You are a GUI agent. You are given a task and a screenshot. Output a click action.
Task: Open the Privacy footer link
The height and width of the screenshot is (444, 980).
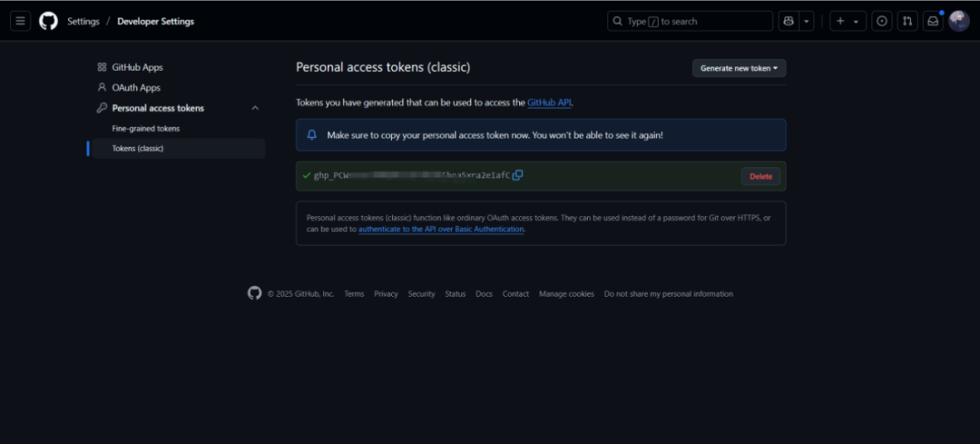[x=387, y=294]
